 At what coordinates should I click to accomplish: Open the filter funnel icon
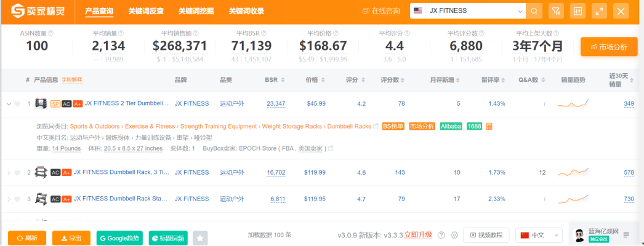click(556, 11)
